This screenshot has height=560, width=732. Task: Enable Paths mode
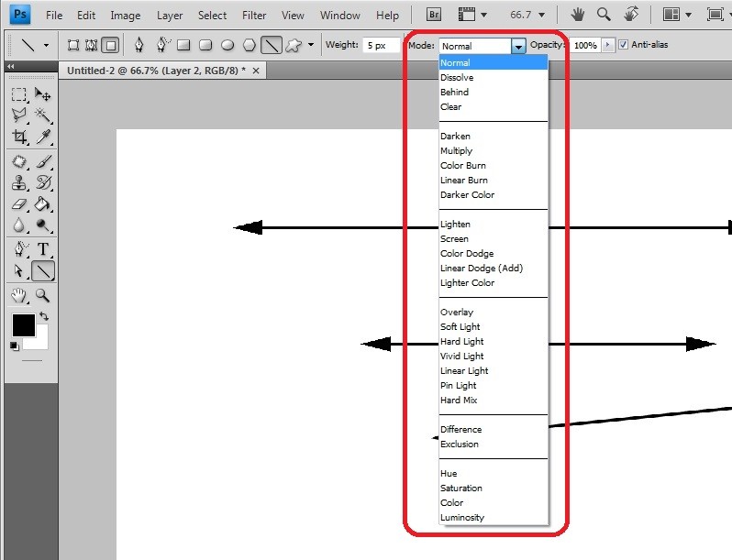click(92, 45)
